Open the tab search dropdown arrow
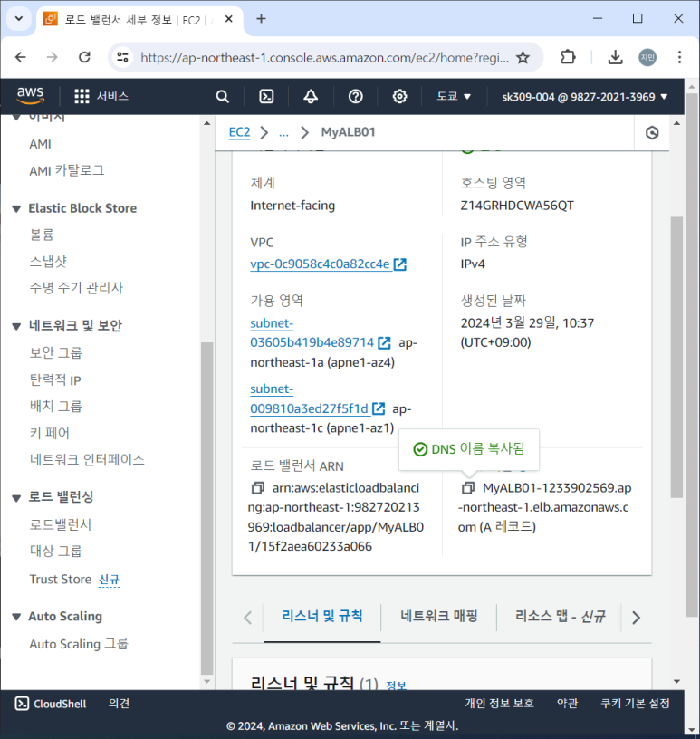Viewport: 700px width, 739px height. pos(19,19)
